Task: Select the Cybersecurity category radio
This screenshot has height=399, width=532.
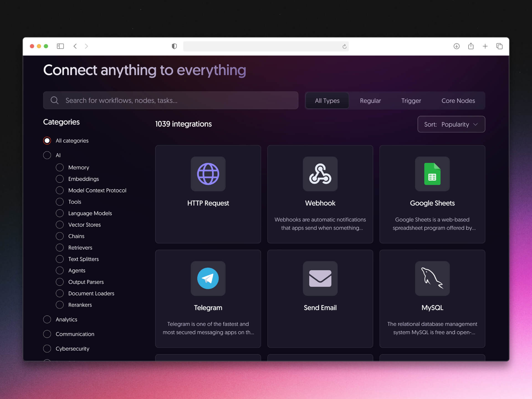Action: [47, 349]
